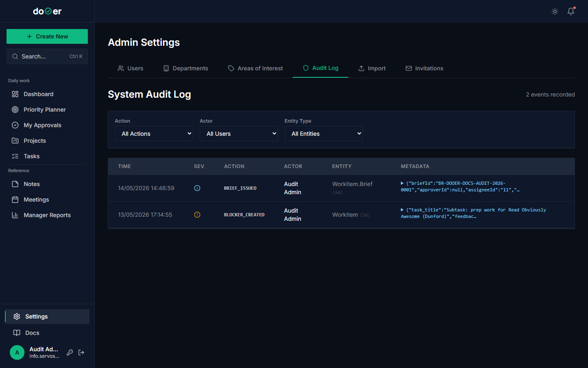Click the Meetings calendar icon
Image resolution: width=588 pixels, height=368 pixels.
click(x=15, y=200)
